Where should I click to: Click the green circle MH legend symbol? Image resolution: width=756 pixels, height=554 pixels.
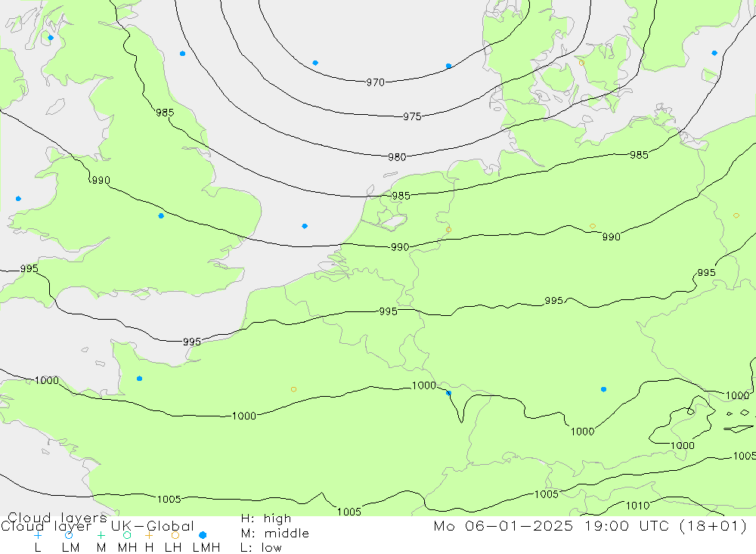127,535
